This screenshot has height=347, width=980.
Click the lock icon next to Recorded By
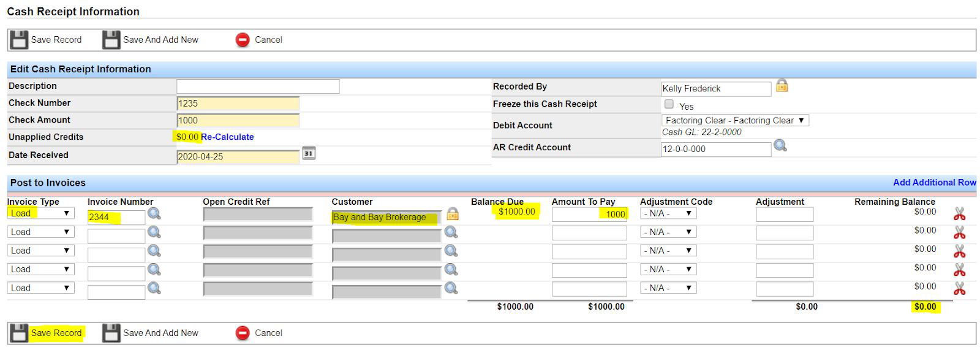click(782, 86)
